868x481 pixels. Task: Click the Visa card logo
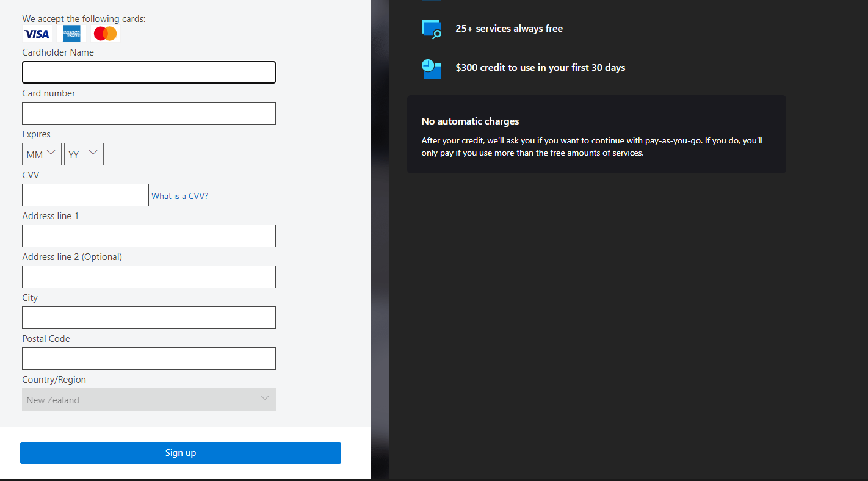pyautogui.click(x=37, y=34)
